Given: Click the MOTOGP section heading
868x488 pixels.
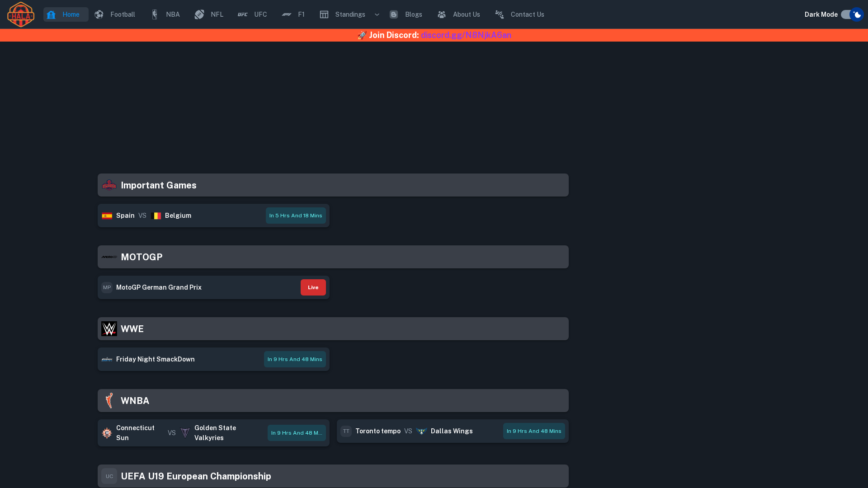Looking at the screenshot, I should [x=142, y=257].
